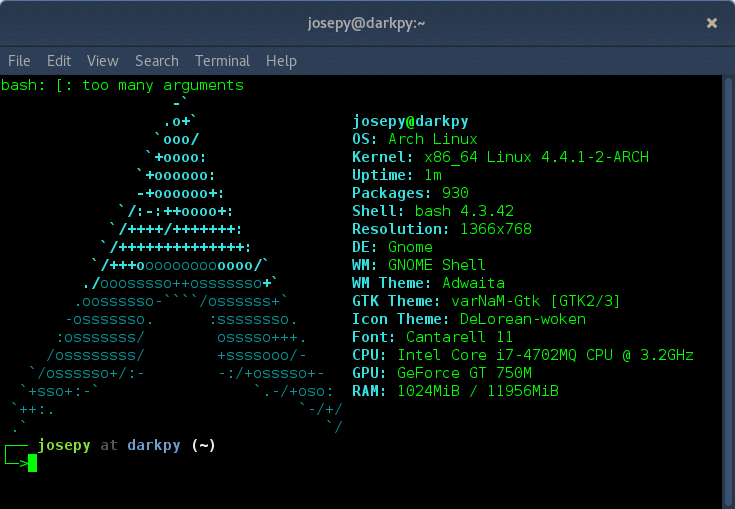Screen dimensions: 735x509
Task: Click the '(~)' directory in the prompt
Action: pos(203,445)
